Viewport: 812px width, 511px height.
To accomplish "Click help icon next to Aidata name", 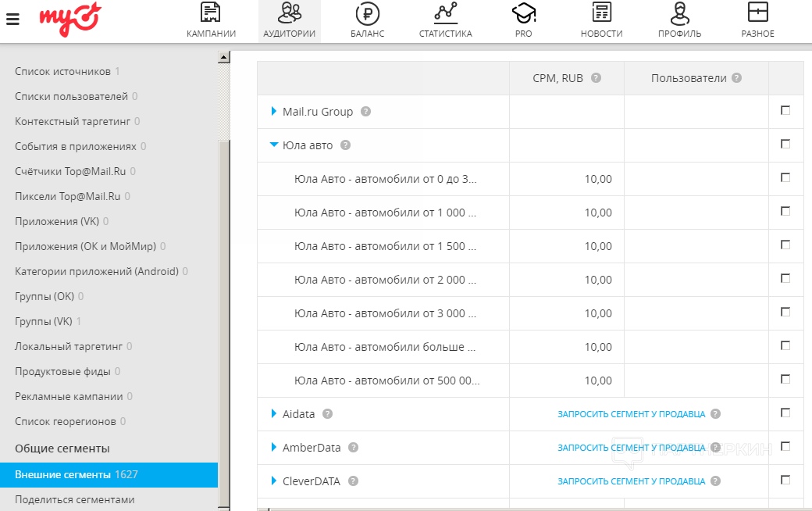I will click(x=327, y=413).
